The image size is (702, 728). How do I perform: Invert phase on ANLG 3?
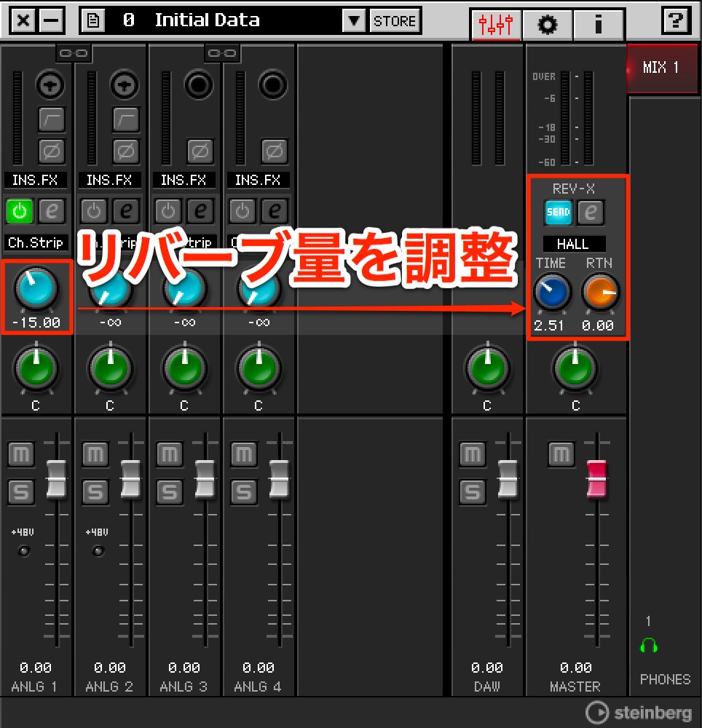point(200,151)
